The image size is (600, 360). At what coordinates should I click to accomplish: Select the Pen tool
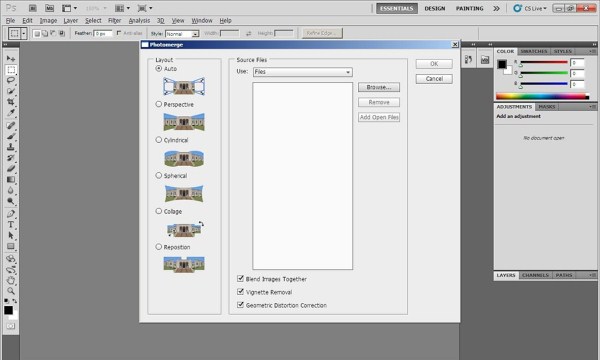click(x=11, y=214)
